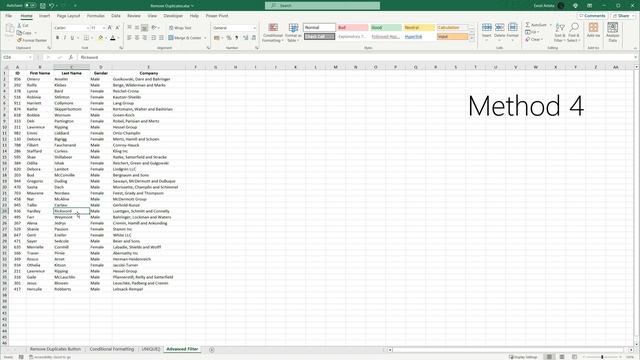Open Find & Select menu

(x=574, y=33)
